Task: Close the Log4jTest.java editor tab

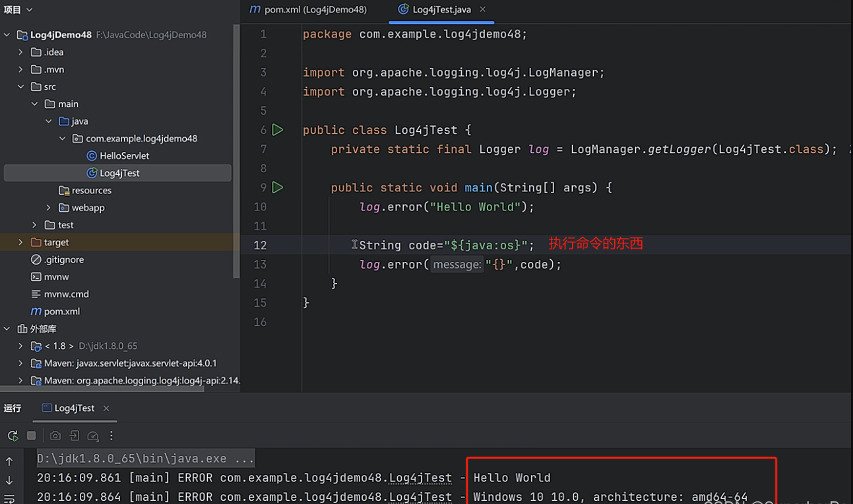Action: point(482,9)
